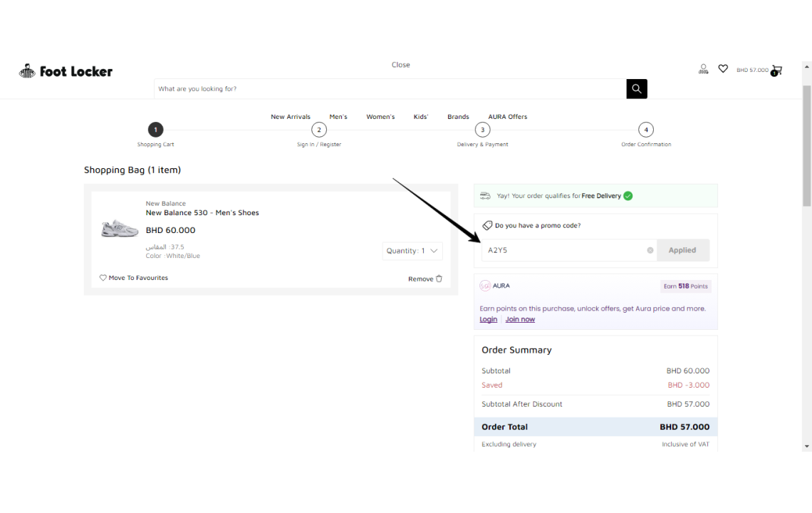Click the Saved 'BHD -3.000' amount

689,385
